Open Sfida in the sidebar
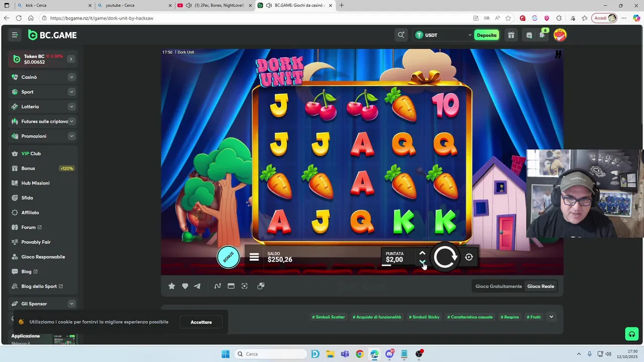The width and height of the screenshot is (644, 362). (43, 198)
